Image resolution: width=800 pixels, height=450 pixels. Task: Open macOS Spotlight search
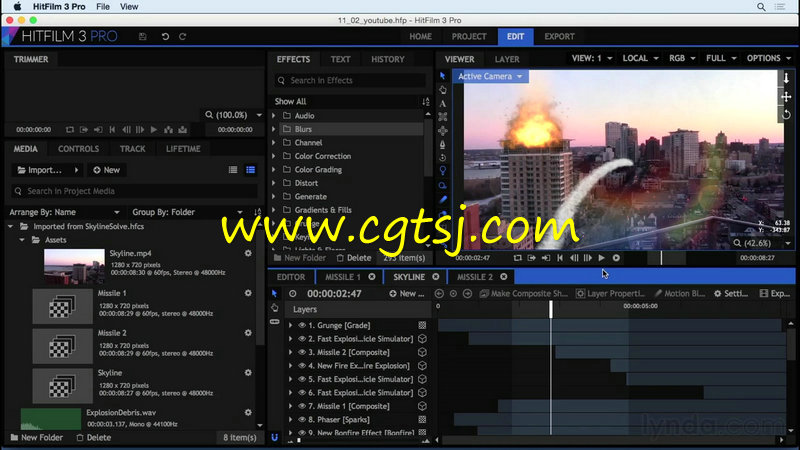761,7
